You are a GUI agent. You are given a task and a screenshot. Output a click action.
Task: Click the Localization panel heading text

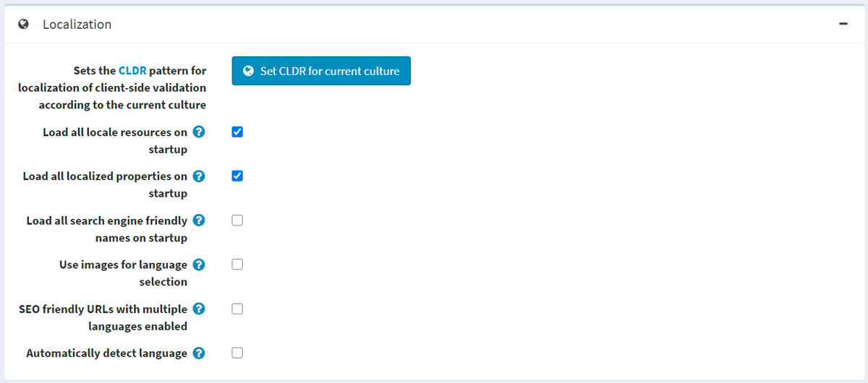coord(77,25)
